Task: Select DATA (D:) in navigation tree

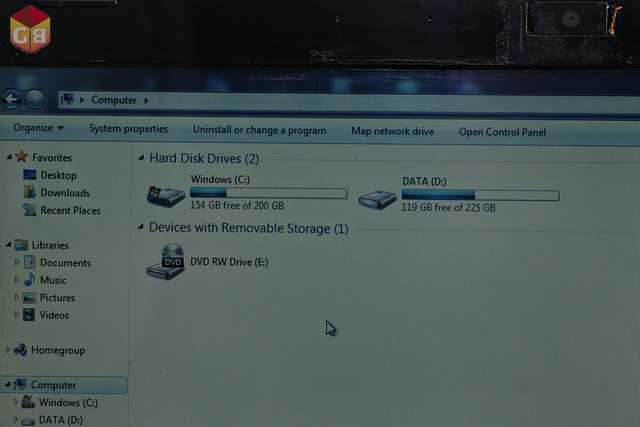Action: click(x=60, y=420)
